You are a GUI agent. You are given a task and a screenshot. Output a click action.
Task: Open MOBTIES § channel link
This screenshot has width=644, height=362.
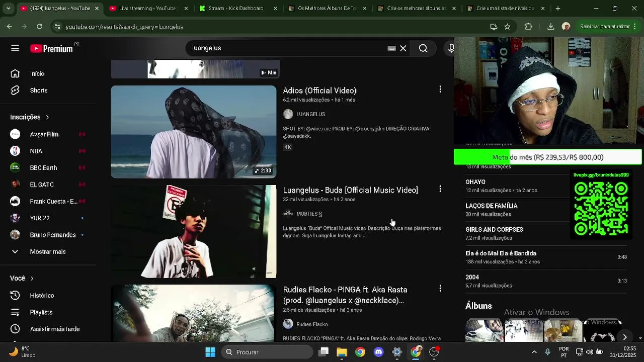(309, 214)
